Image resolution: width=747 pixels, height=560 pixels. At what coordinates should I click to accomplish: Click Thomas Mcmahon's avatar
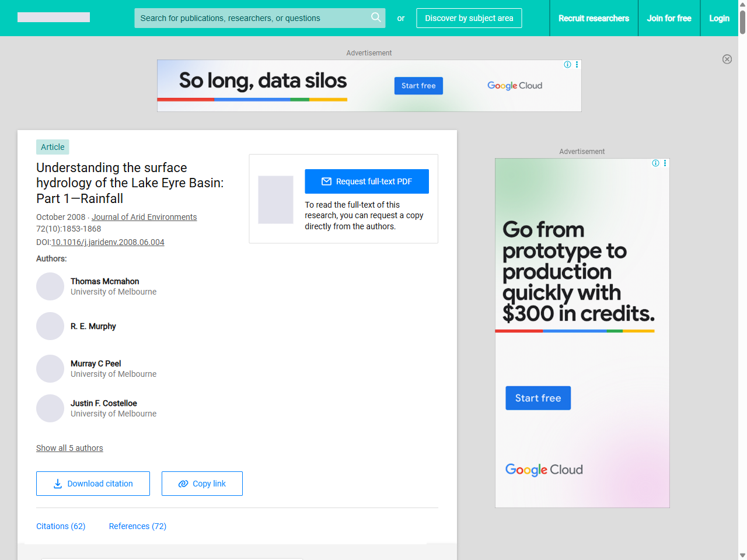[x=50, y=286]
